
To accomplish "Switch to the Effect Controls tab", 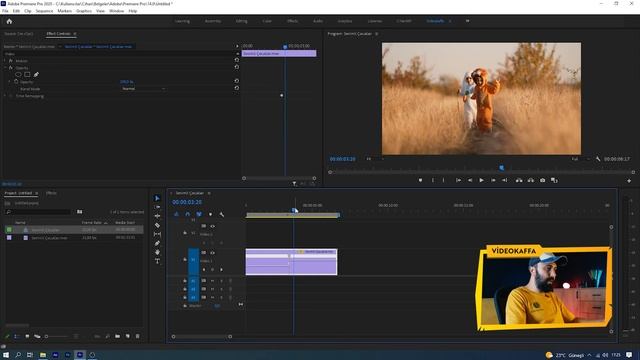I will [58, 33].
